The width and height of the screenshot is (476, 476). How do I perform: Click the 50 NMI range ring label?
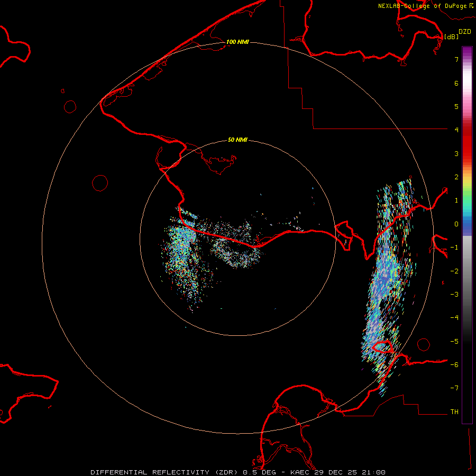(237, 140)
